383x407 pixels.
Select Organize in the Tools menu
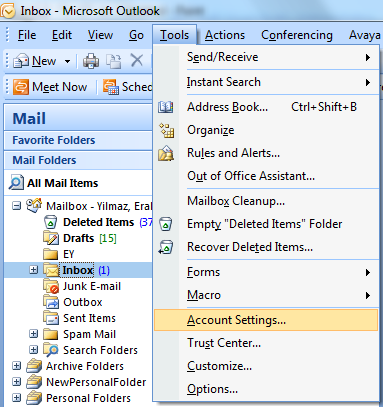pyautogui.click(x=266, y=130)
